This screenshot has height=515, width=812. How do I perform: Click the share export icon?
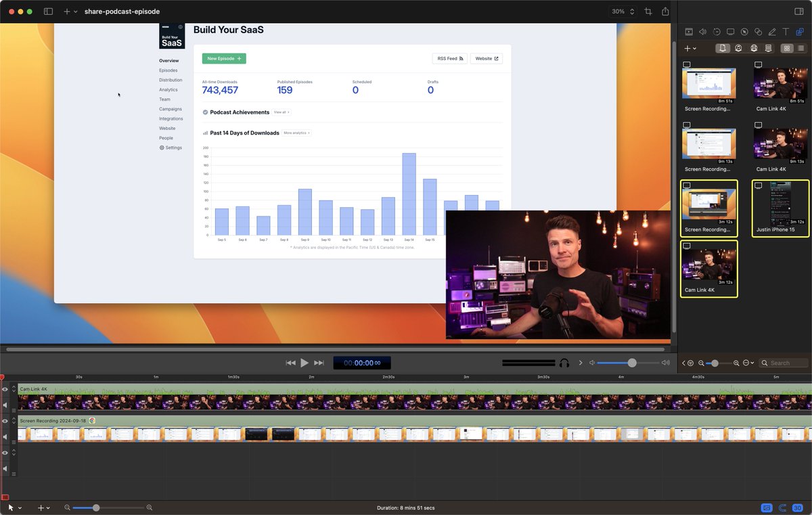click(665, 12)
